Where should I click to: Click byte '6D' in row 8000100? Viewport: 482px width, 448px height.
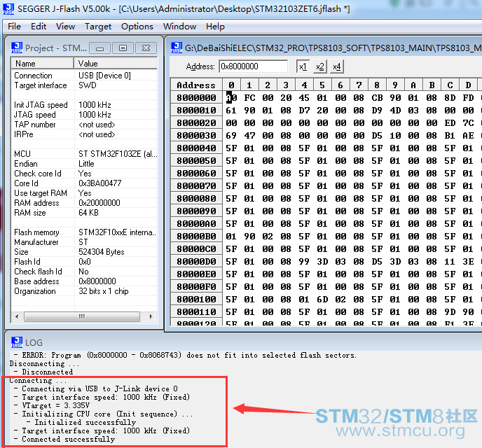tap(322, 299)
